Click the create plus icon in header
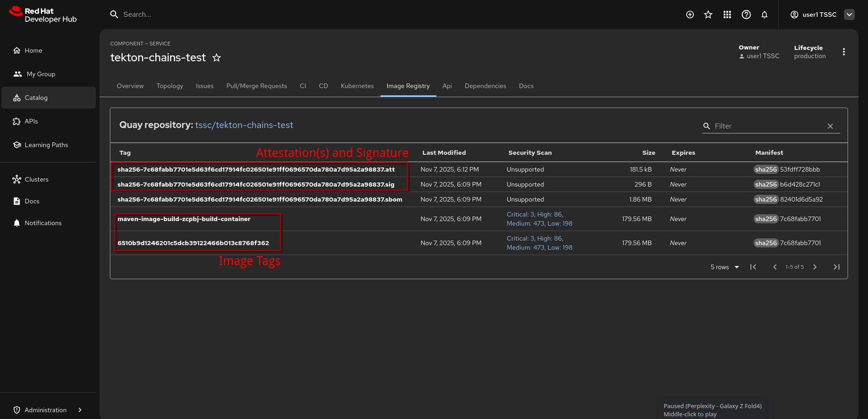Viewport: 868px width, 419px height. pyautogui.click(x=690, y=15)
